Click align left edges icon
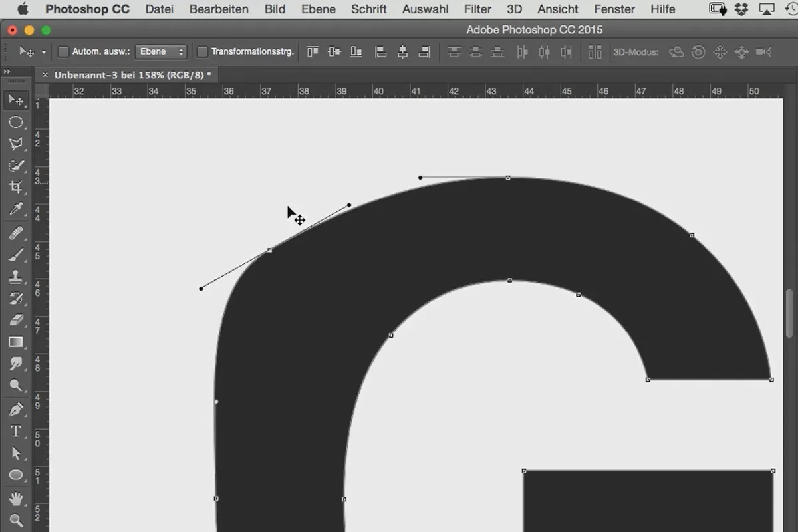The height and width of the screenshot is (532, 798). coord(381,52)
